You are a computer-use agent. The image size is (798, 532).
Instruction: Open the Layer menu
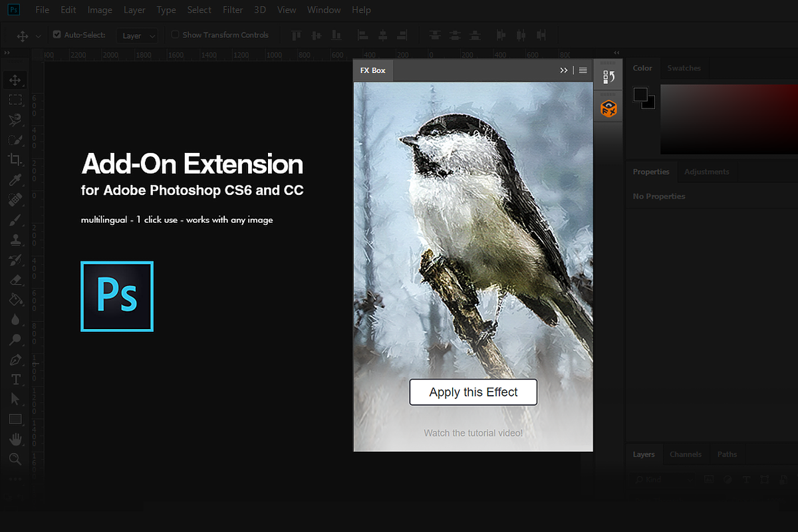pyautogui.click(x=134, y=10)
